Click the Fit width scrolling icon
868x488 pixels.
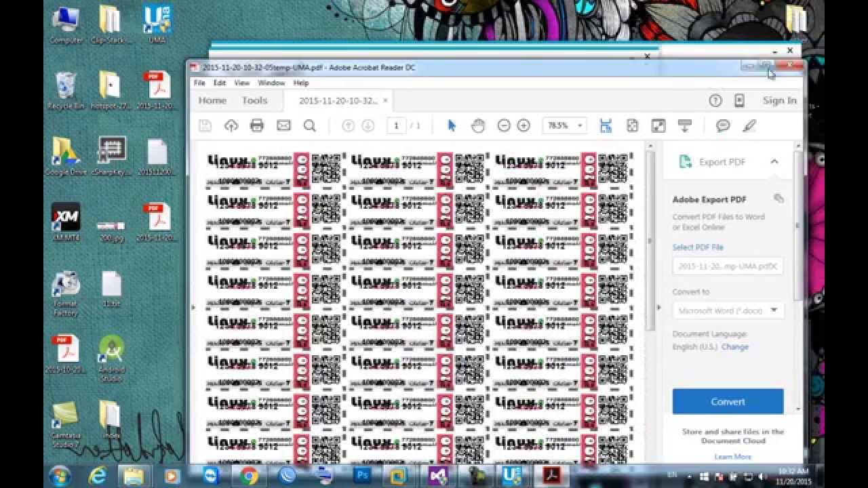pyautogui.click(x=606, y=125)
